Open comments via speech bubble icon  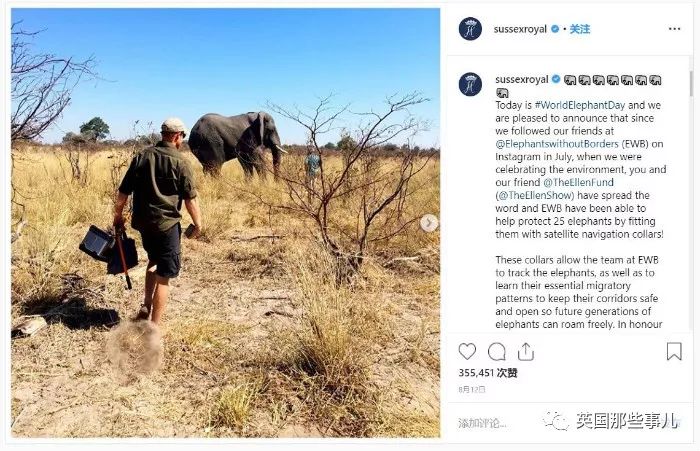497,351
